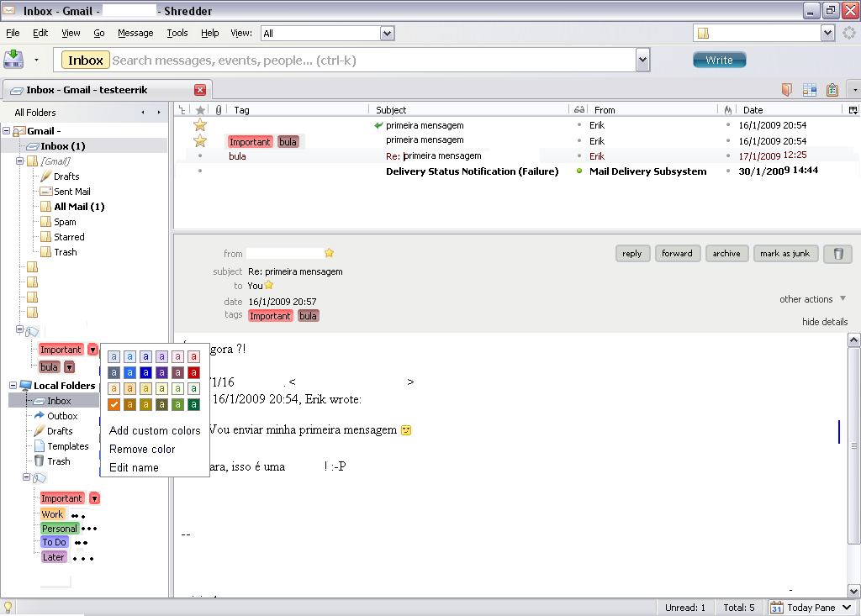Click the lightbulb icon in status bar

click(8, 608)
